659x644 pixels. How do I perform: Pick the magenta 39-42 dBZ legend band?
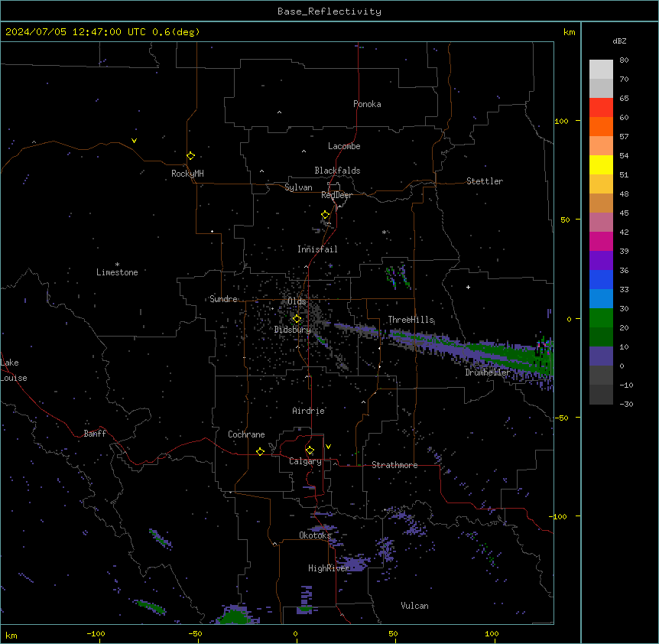click(x=601, y=241)
